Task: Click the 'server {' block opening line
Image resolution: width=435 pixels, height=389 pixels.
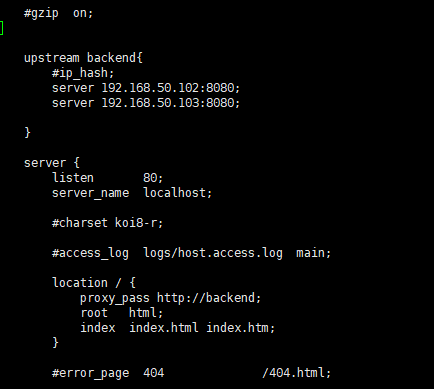Action: point(52,163)
